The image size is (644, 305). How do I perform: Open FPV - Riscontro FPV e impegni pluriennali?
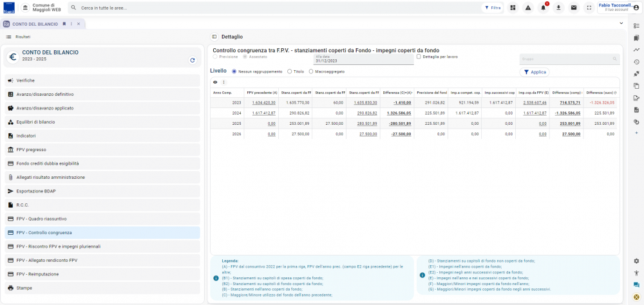(102, 246)
